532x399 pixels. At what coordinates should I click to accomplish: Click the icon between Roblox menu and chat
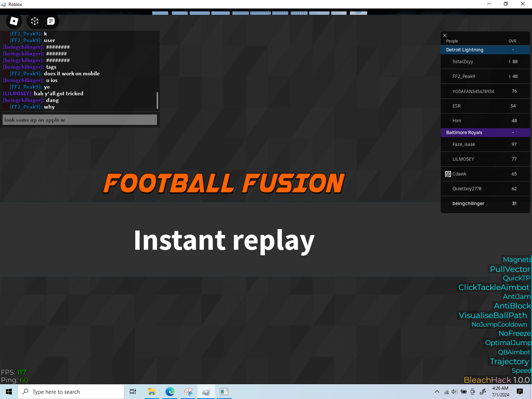pyautogui.click(x=35, y=21)
